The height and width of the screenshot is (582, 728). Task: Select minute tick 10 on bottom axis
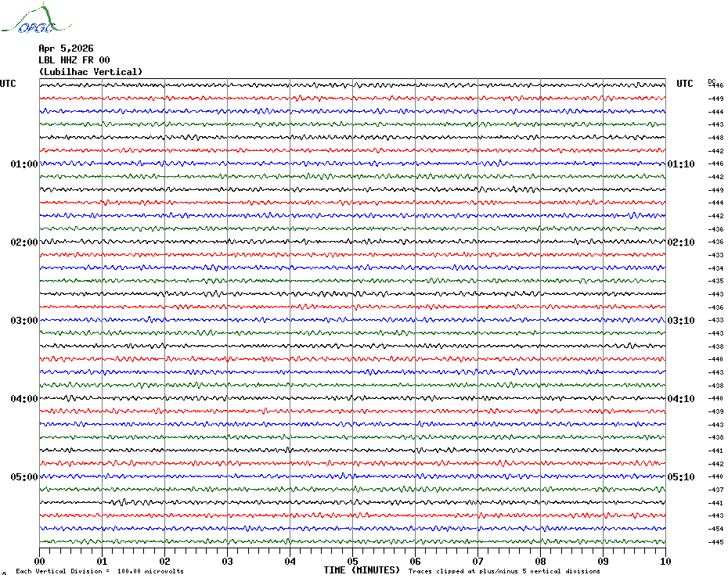pyautogui.click(x=665, y=561)
